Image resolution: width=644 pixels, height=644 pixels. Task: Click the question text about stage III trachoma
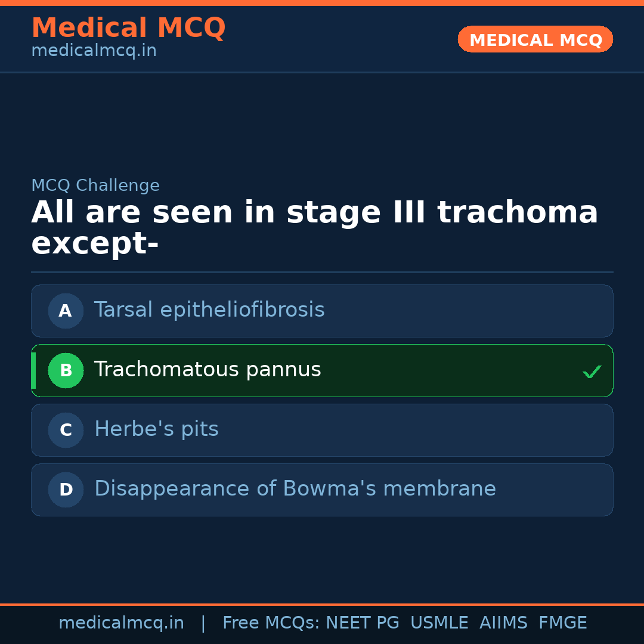pos(314,228)
